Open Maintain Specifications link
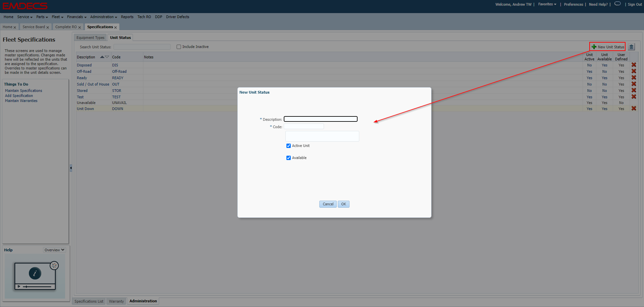The height and width of the screenshot is (307, 644). (24, 91)
